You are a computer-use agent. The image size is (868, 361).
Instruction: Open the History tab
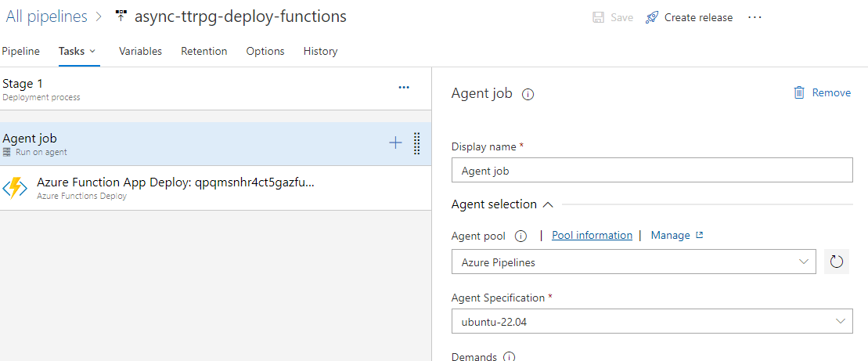pos(321,52)
